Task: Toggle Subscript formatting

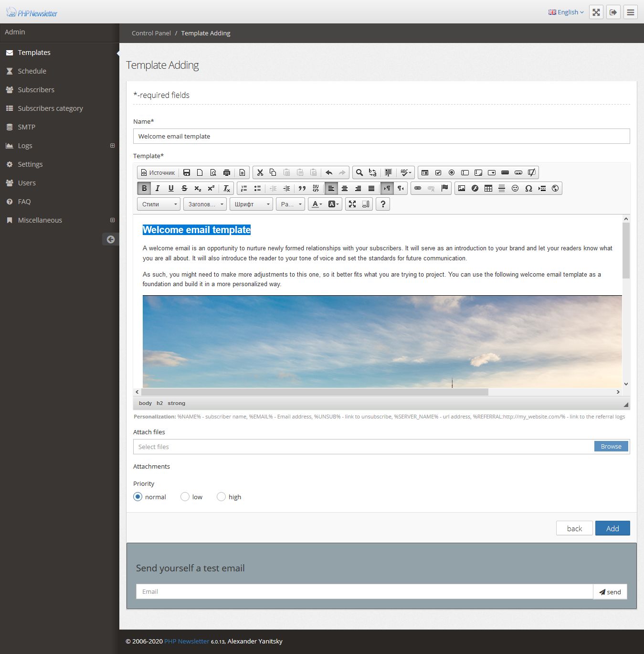Action: click(198, 188)
